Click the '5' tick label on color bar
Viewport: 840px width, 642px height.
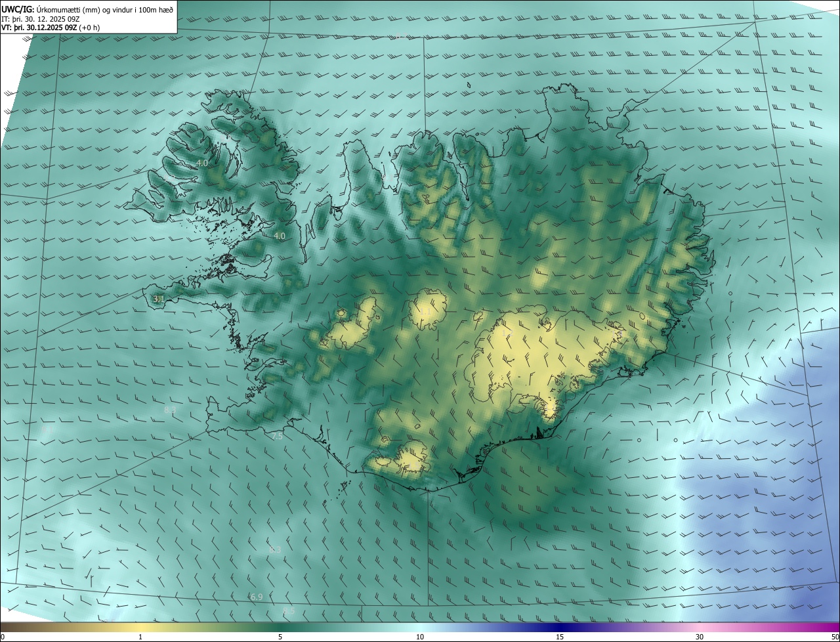click(x=280, y=637)
